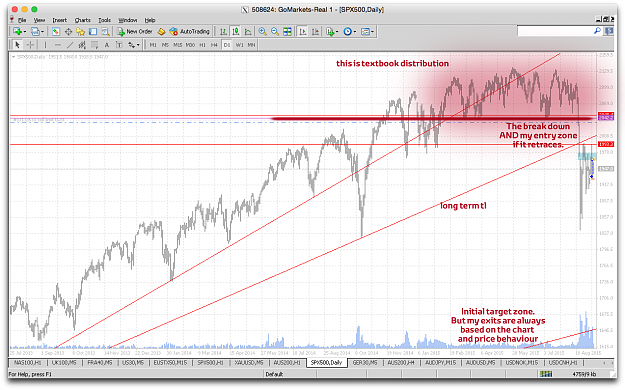This screenshot has height=390, width=625.
Task: Switch chart to bar chart mode
Action: [x=223, y=32]
